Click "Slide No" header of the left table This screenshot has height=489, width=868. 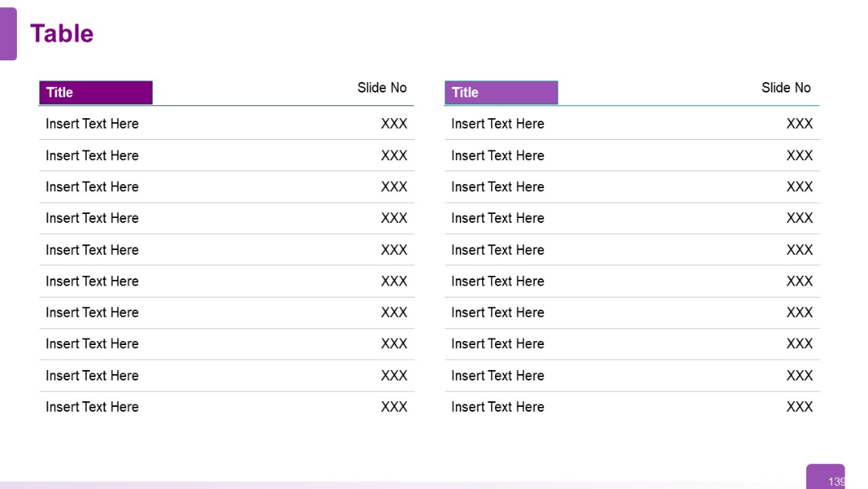[382, 88]
